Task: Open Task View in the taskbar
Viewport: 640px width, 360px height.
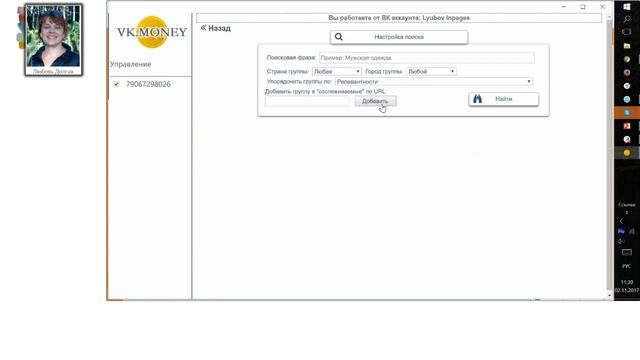Action: point(627,32)
